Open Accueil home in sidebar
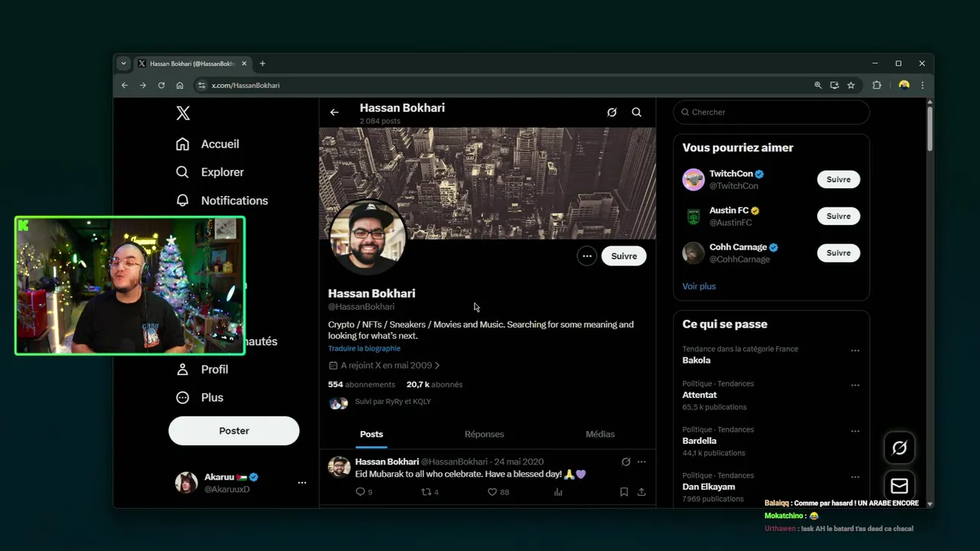The image size is (980, 551). pos(207,144)
